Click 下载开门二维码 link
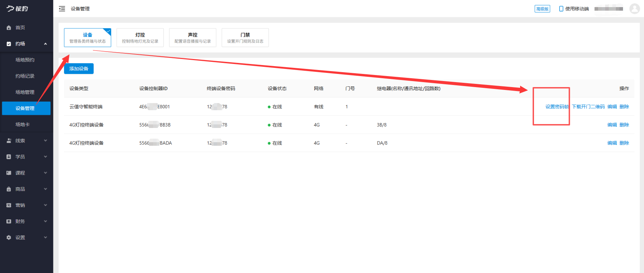 (x=588, y=107)
